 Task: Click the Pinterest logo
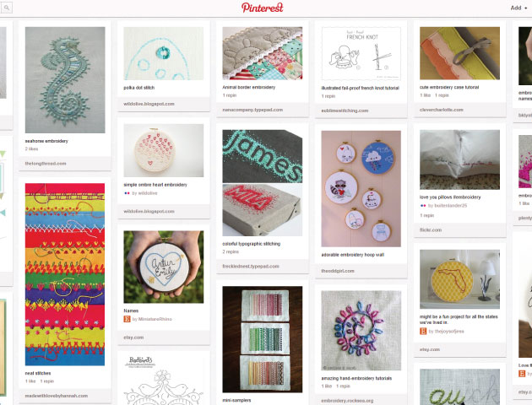263,8
